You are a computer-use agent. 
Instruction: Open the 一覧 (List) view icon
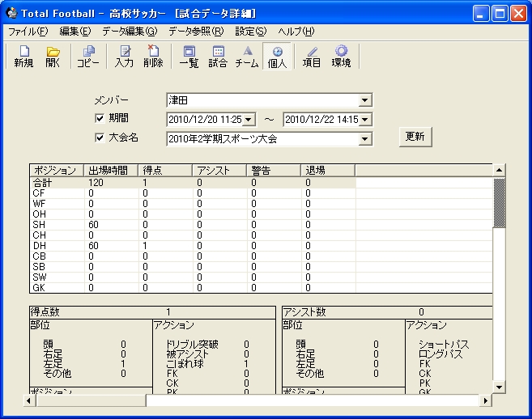189,57
